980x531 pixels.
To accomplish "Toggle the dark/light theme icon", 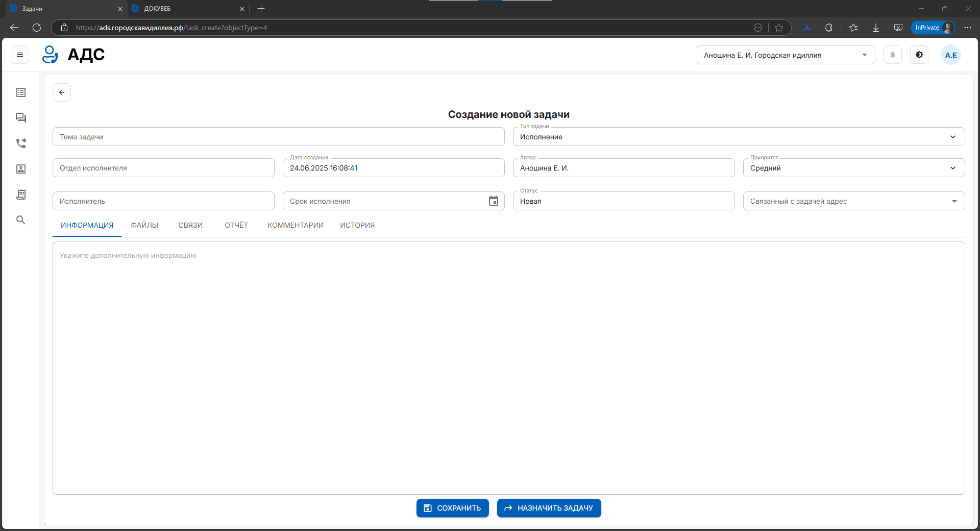I will pyautogui.click(x=919, y=55).
